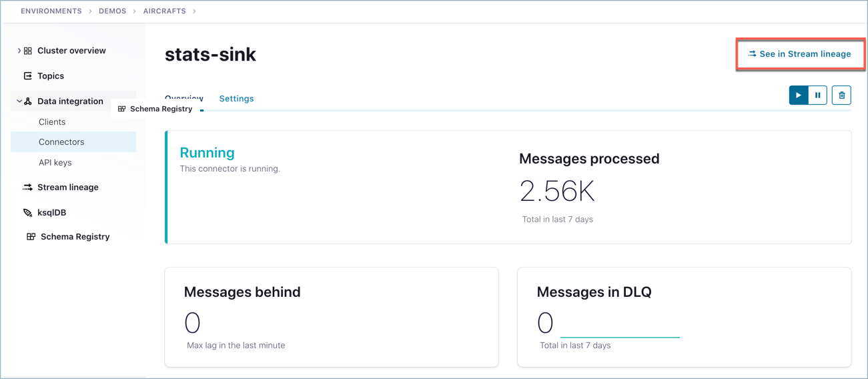Pause the connector with the pause icon
Screen dimensions: 868x379
(x=818, y=95)
